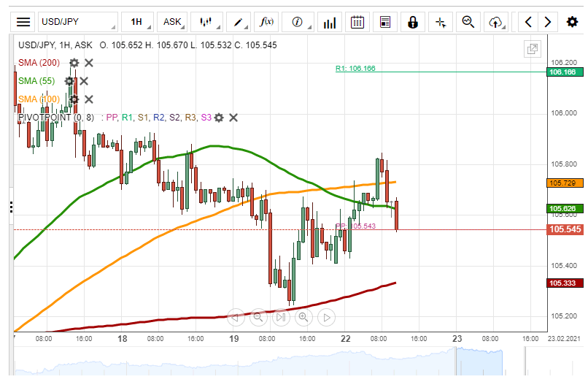Screen dimensions: 588x382
Task: Open the USD/JPY instrument selector
Action: pyautogui.click(x=77, y=22)
